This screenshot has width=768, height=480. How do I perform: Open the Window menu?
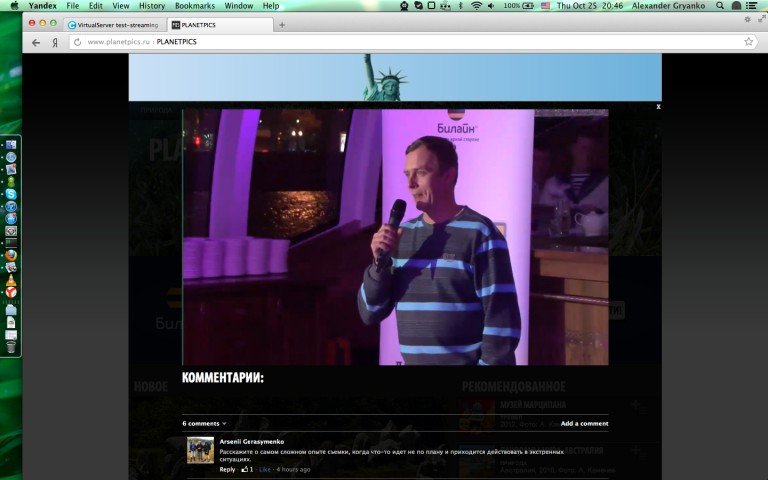[x=239, y=6]
